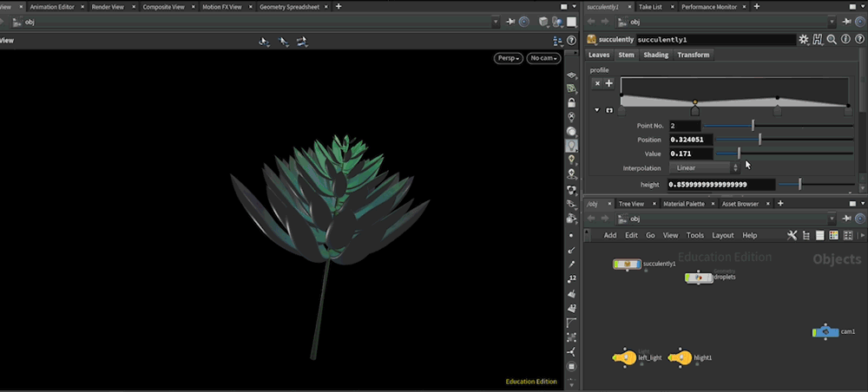Click the height slider track

pos(817,185)
